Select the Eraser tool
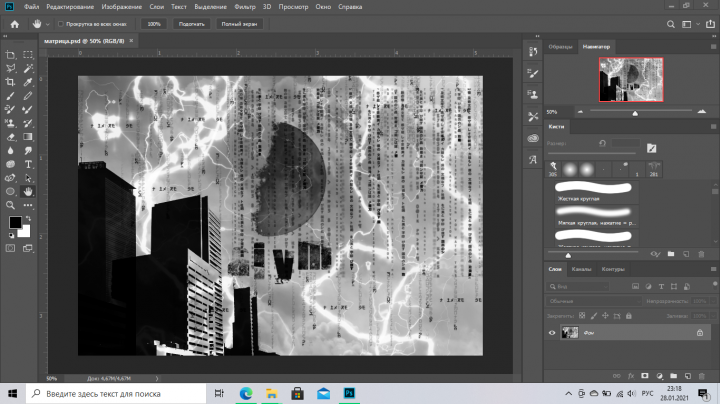This screenshot has height=404, width=720. click(10, 137)
